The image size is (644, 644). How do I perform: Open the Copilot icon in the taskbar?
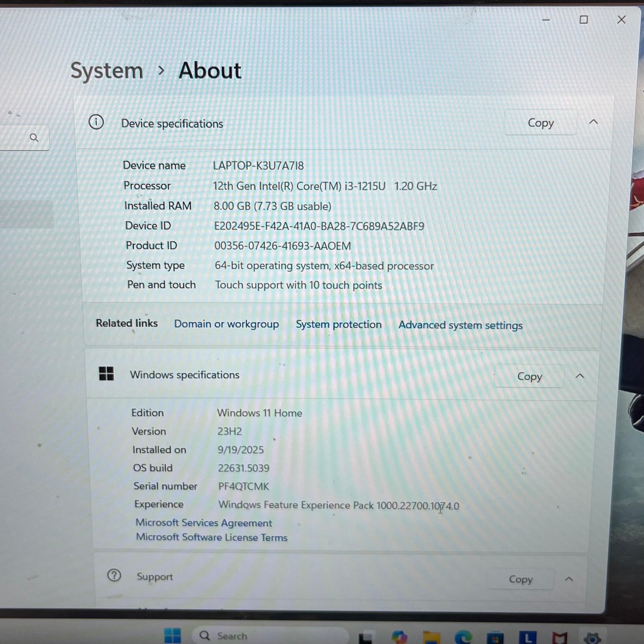(399, 637)
